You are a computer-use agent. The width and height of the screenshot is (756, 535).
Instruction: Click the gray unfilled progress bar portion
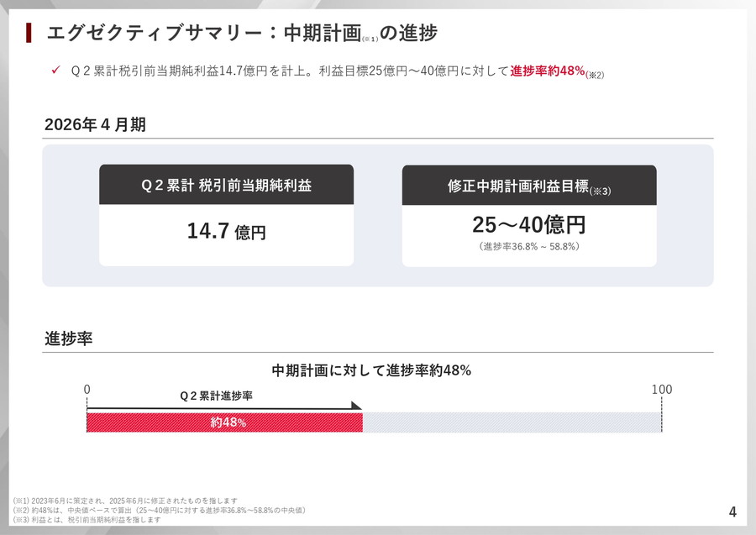[x=512, y=422]
